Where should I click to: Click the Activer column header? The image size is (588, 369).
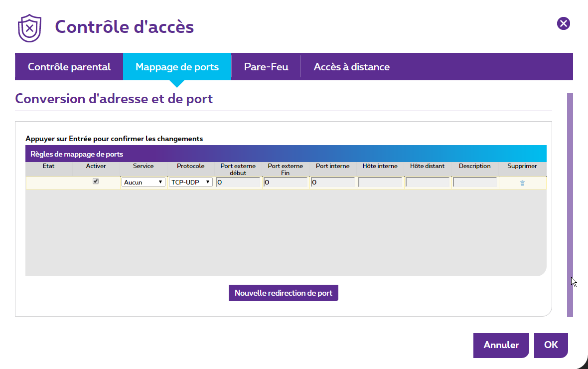tap(96, 166)
